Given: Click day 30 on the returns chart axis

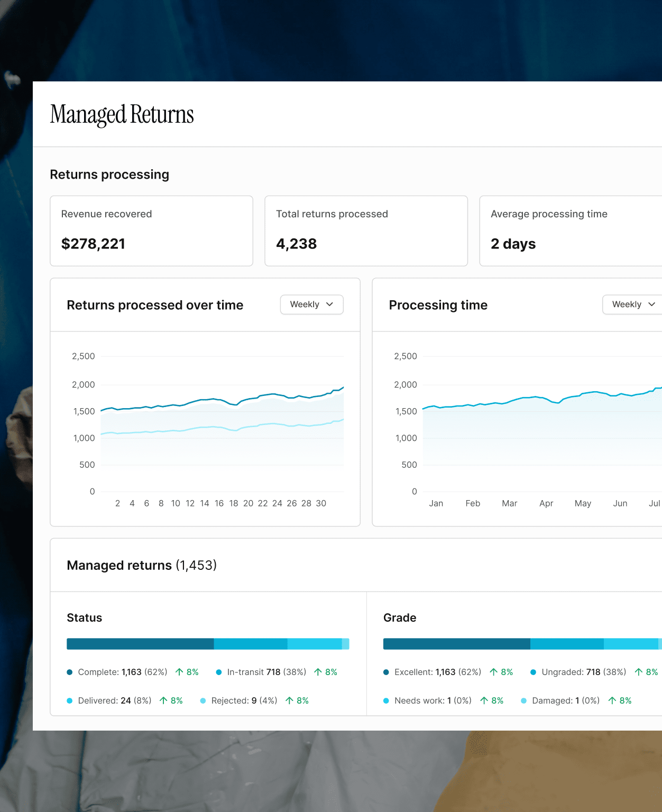Looking at the screenshot, I should pyautogui.click(x=321, y=503).
